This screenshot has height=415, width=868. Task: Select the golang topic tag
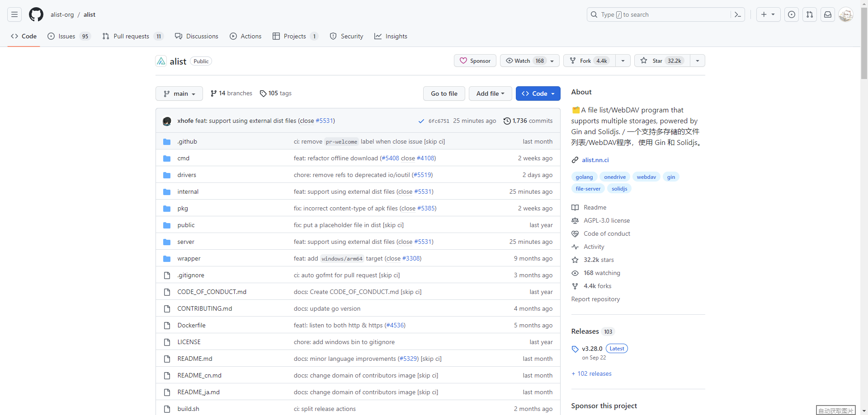tap(584, 177)
